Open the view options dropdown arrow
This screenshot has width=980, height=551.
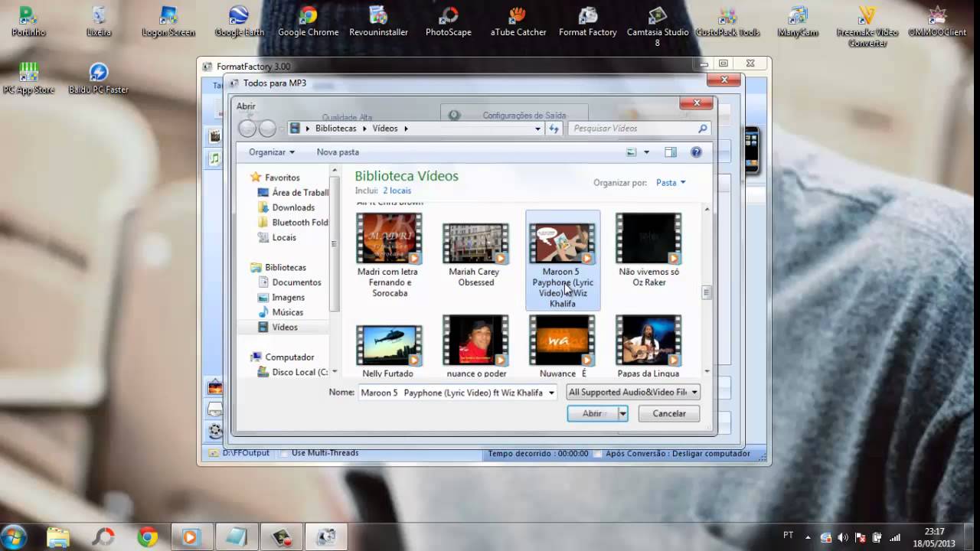tap(646, 152)
